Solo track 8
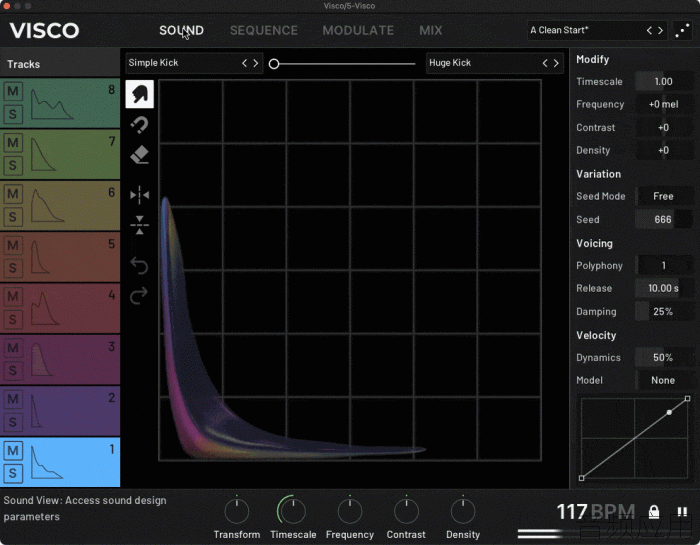This screenshot has height=545, width=700. [13, 114]
